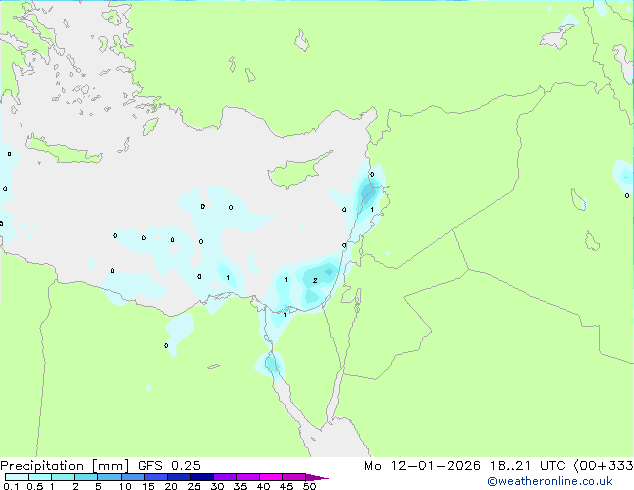Click the 0.5–1 mm legend color swatch
Image resolution: width=634 pixels, height=490 pixels.
tap(40, 477)
